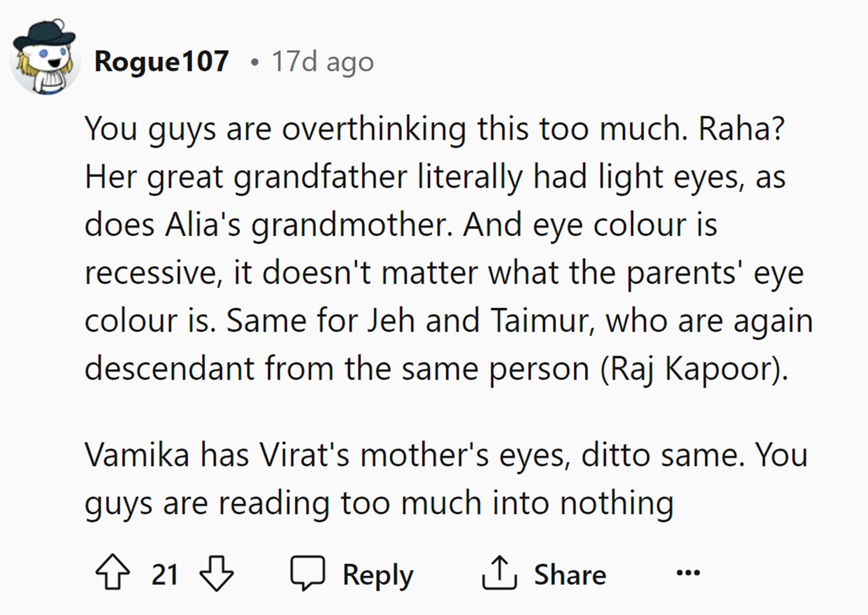Click the word "Vamika" in second paragraph
Image resolution: width=868 pixels, height=615 pixels.
(x=137, y=455)
